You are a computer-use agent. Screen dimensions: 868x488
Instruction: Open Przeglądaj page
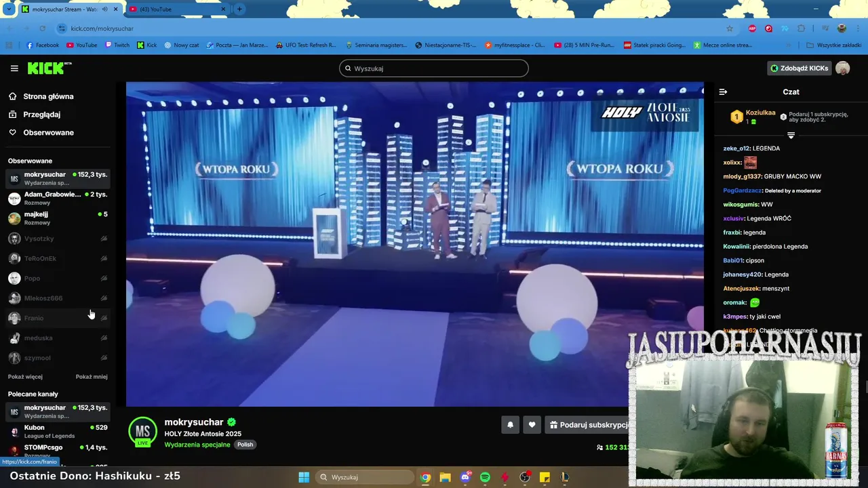click(41, 115)
